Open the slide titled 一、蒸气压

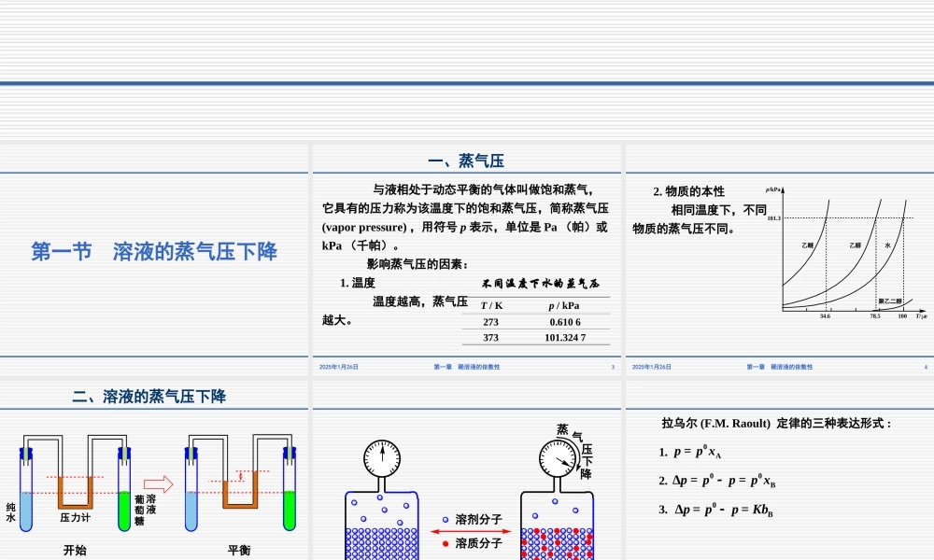pyautogui.click(x=467, y=159)
